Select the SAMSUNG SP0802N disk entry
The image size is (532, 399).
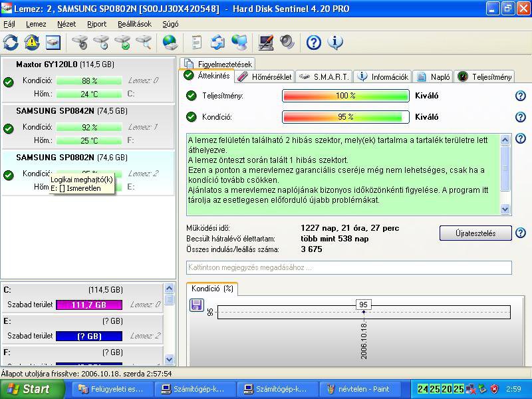[88, 173]
